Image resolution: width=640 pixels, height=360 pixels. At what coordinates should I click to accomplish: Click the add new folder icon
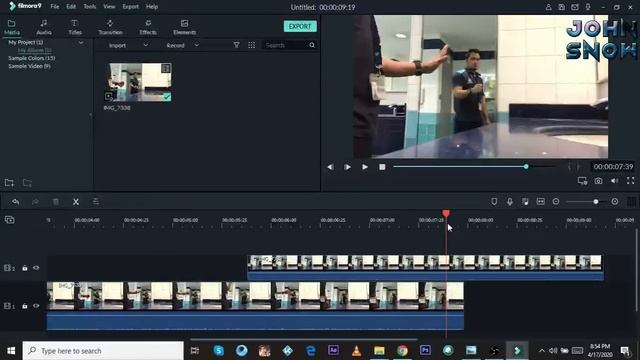(x=9, y=182)
